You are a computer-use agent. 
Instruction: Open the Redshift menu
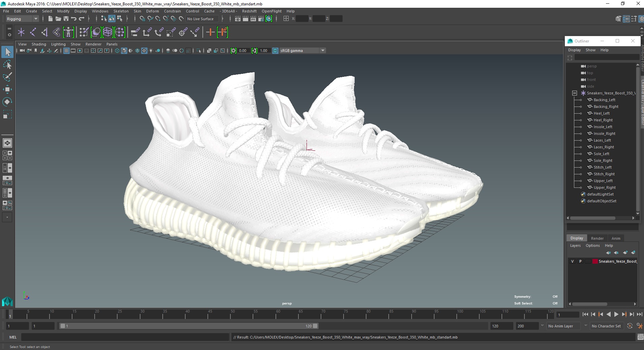click(x=249, y=11)
